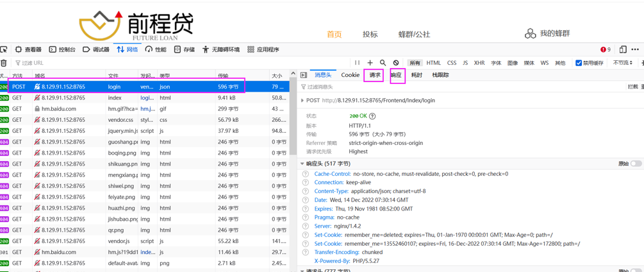Filter requests by 图像 images
The image size is (644, 272).
pos(513,63)
